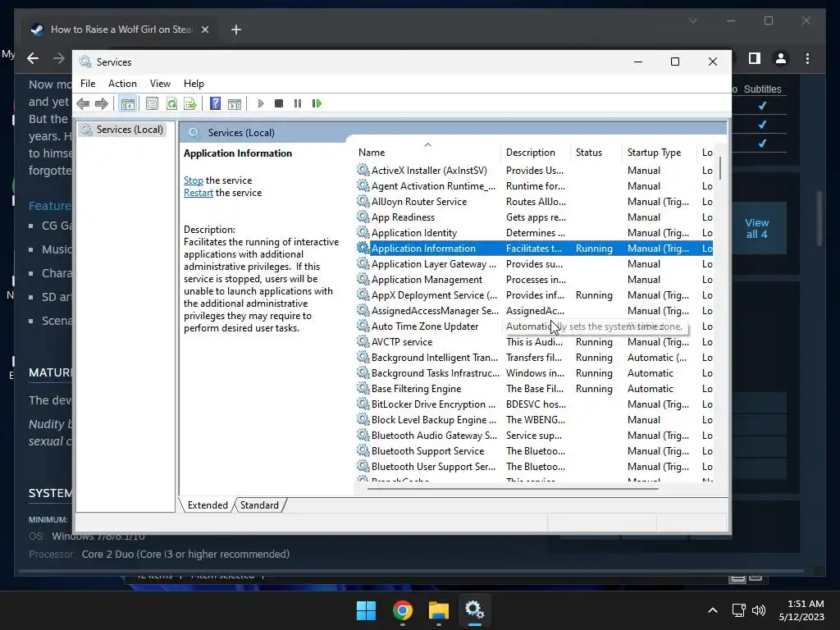
Task: Open a new tab in Chrome
Action: (x=235, y=30)
